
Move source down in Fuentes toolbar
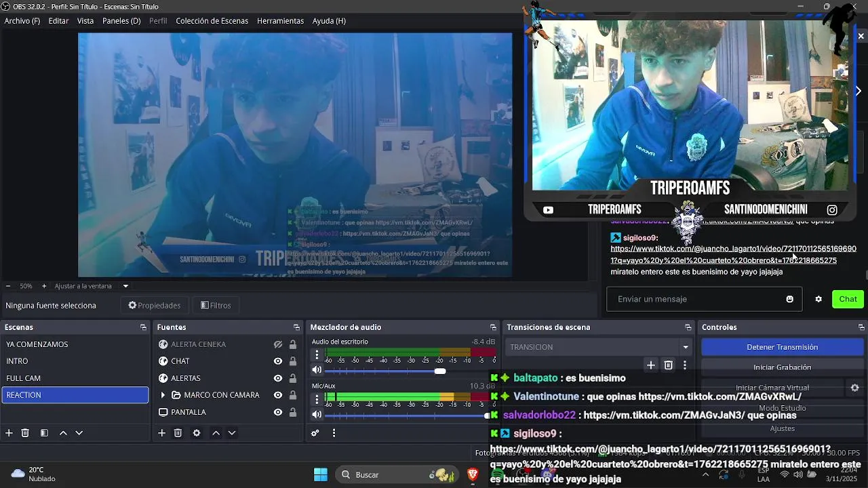coord(232,433)
